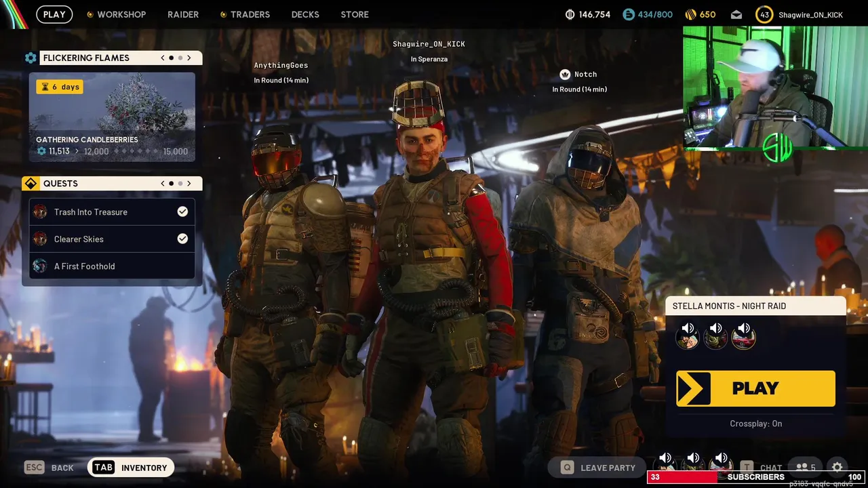Mute first speaker avatar in bottom bar
This screenshot has width=868, height=488.
click(x=666, y=462)
